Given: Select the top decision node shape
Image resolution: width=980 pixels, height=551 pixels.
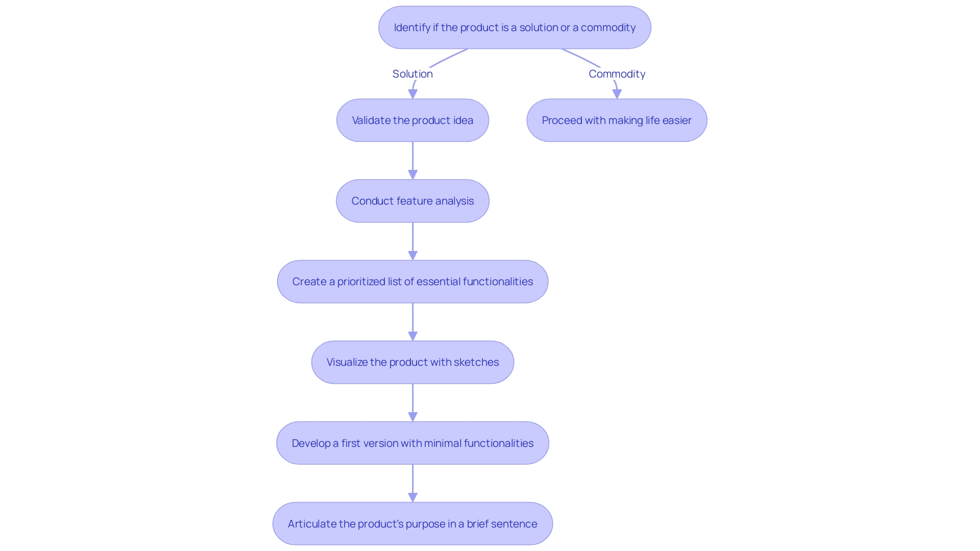Looking at the screenshot, I should pos(513,27).
